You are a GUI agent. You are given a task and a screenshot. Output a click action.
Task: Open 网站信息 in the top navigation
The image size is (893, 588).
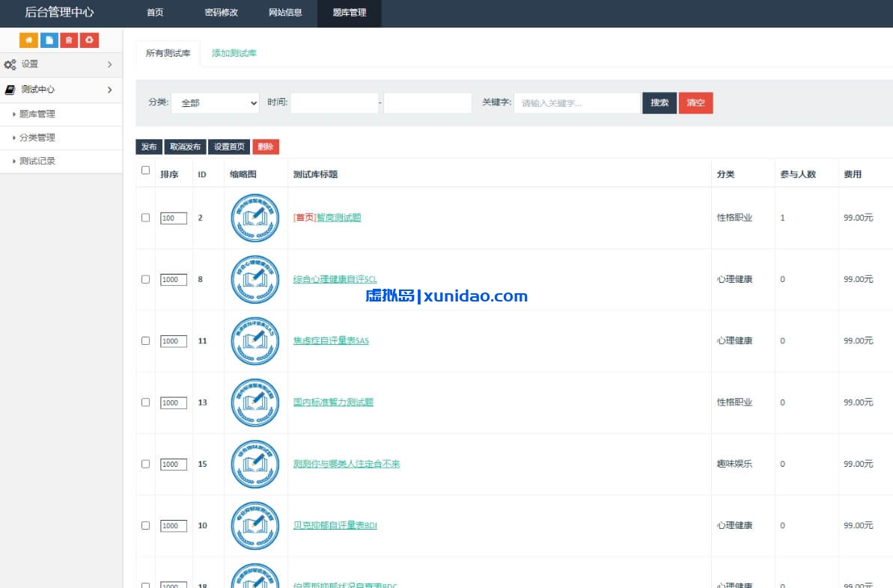point(285,13)
